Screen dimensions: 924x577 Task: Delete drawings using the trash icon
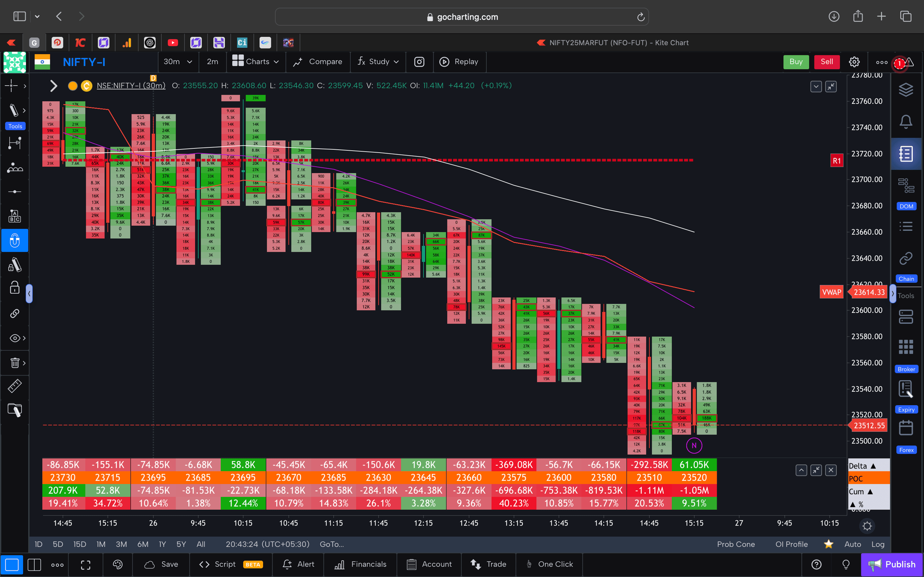coord(15,363)
